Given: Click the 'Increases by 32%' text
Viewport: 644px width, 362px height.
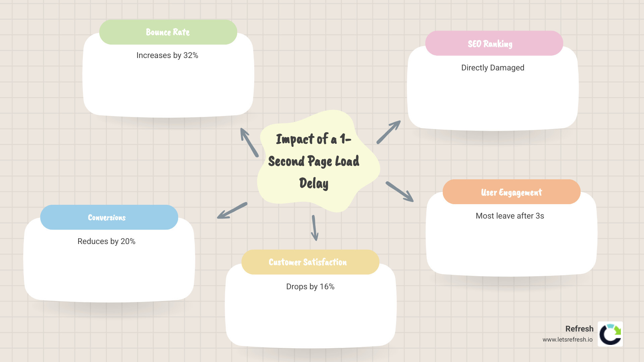Looking at the screenshot, I should click(167, 55).
